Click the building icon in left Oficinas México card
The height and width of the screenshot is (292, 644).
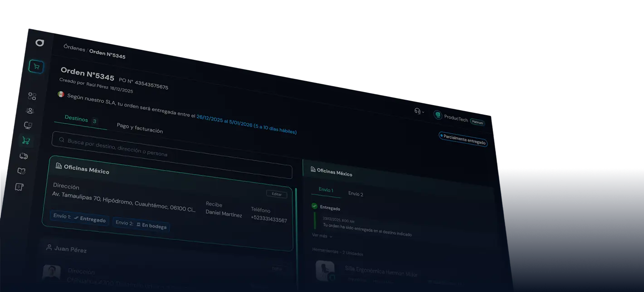(59, 166)
